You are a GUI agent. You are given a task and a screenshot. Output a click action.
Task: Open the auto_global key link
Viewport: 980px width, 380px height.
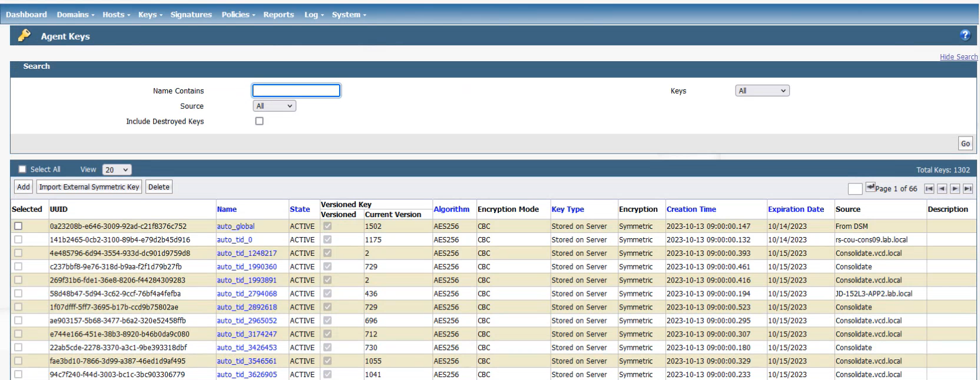236,226
